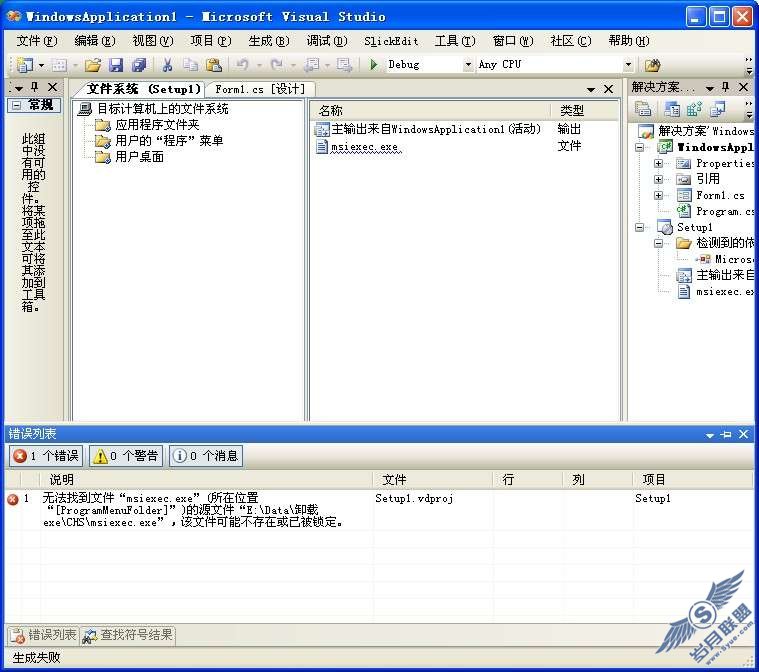The height and width of the screenshot is (672, 759).
Task: Click the 查找符号结果 bottom tab
Action: coord(128,635)
